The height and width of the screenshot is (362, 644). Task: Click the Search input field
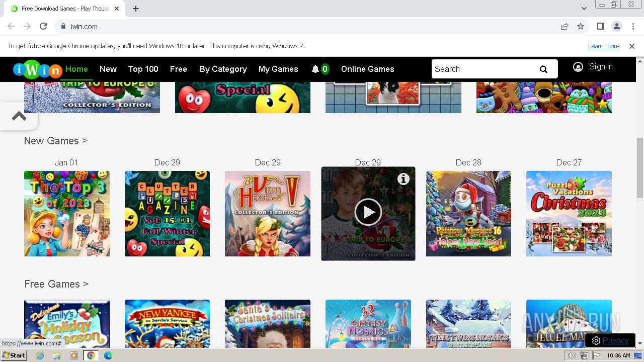[x=483, y=69]
